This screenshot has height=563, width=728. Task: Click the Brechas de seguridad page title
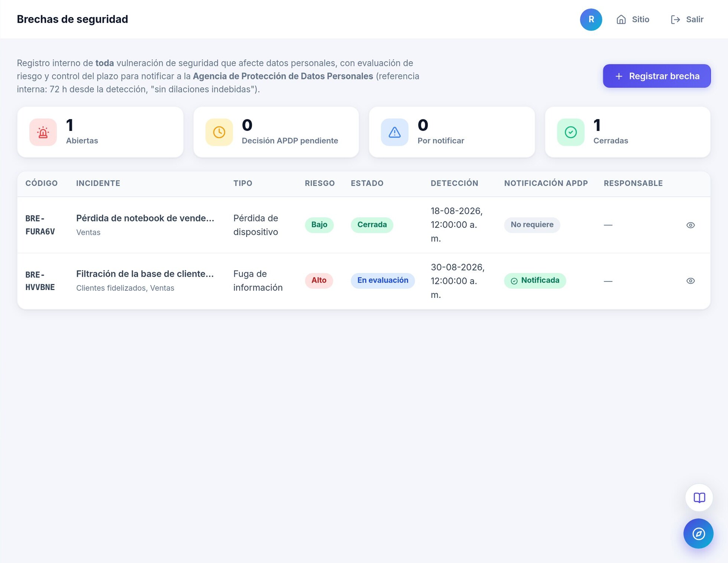(x=72, y=19)
